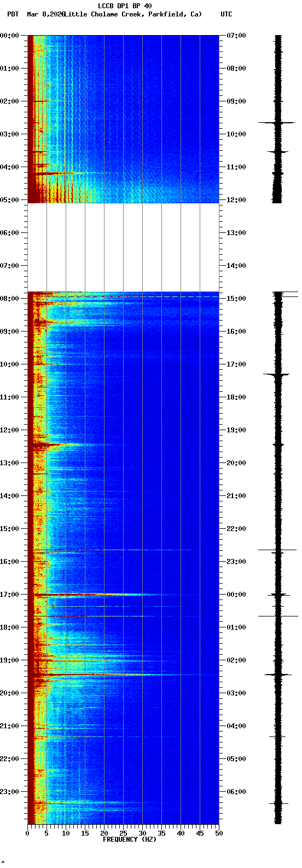Click the '12:00' UTC time label on right axis

pyautogui.click(x=236, y=199)
